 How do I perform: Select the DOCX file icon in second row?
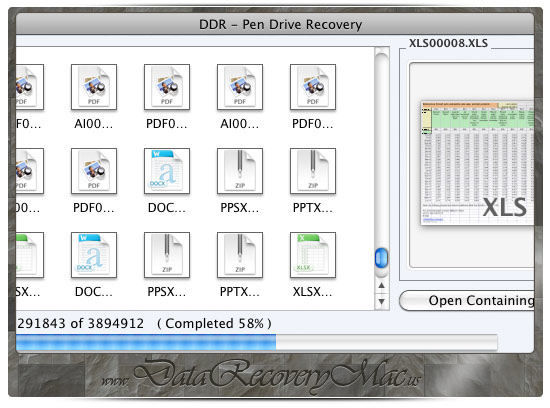point(167,171)
